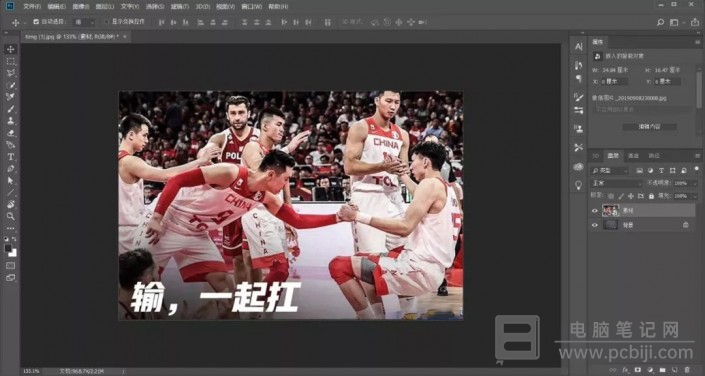Switch to the 3D panel tab
Viewport: 705px width, 376px height.
tap(596, 156)
